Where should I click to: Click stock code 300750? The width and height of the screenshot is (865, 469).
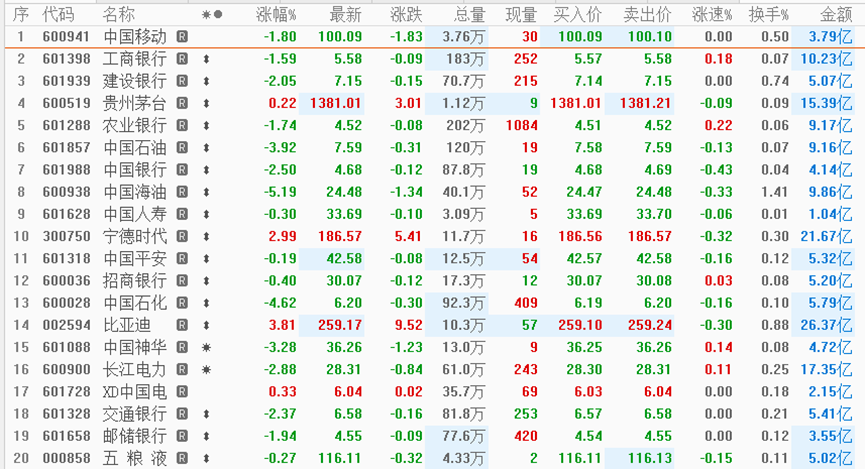66,236
